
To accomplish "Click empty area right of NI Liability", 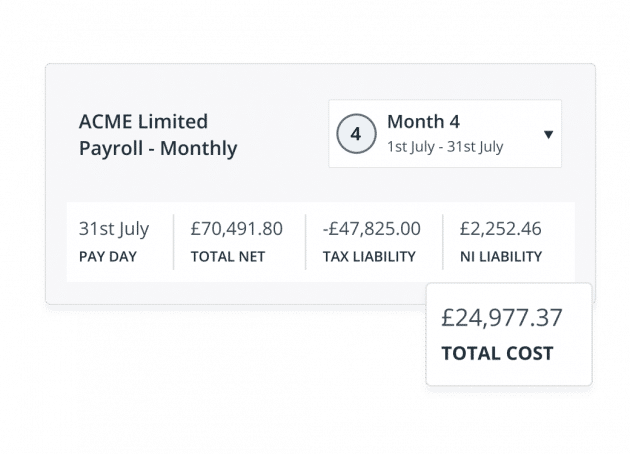I will pyautogui.click(x=560, y=242).
